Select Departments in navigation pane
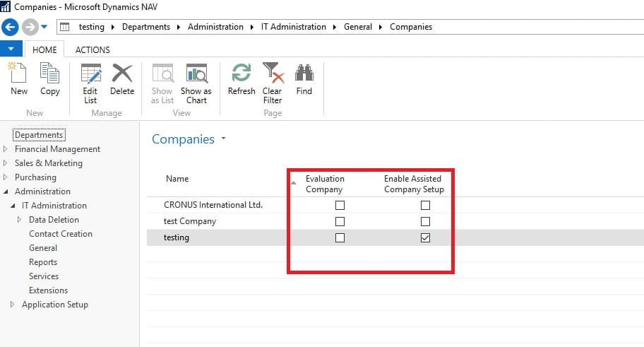This screenshot has width=644, height=347. [39, 135]
